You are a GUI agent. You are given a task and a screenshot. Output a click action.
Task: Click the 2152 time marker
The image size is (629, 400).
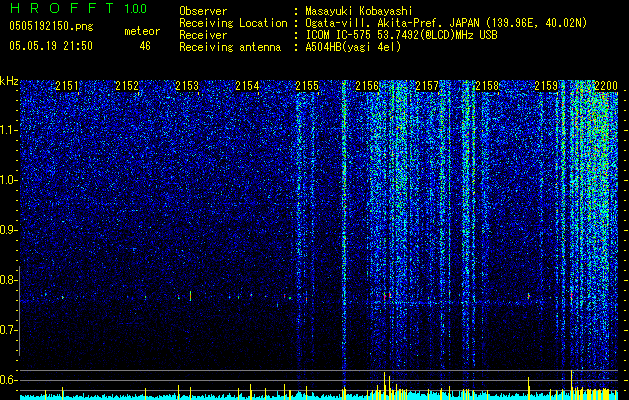click(x=127, y=86)
